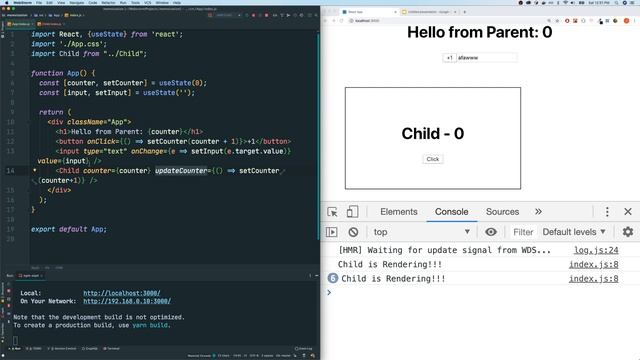
Task: Open the File menu
Action: [39, 2]
